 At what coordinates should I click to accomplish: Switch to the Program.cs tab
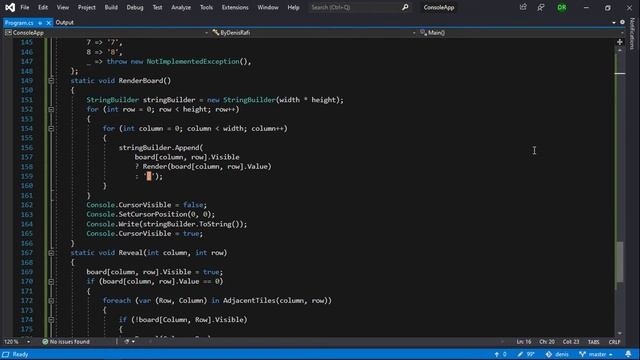point(19,23)
